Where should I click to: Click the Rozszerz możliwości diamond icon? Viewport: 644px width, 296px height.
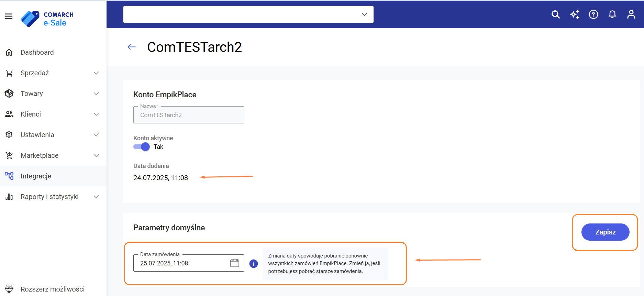pyautogui.click(x=9, y=289)
